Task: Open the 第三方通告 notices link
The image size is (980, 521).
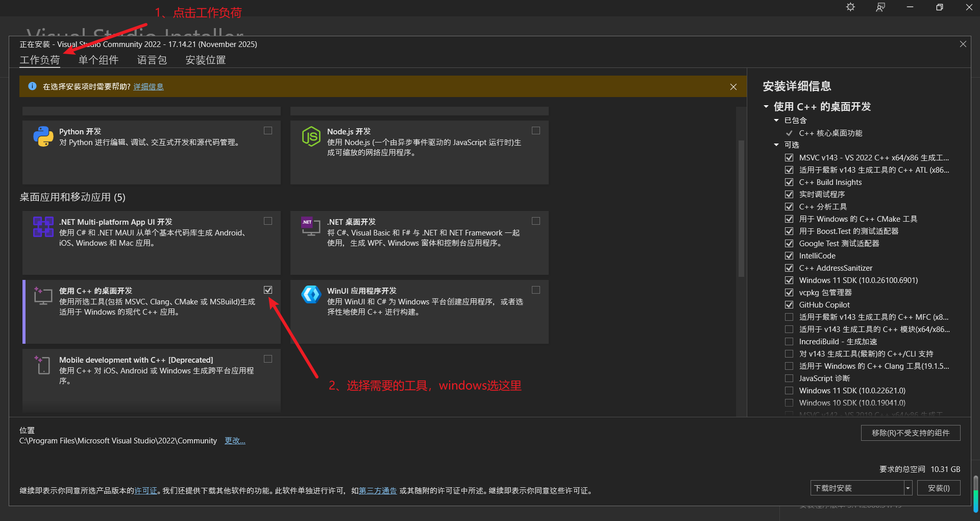Action: pos(378,491)
